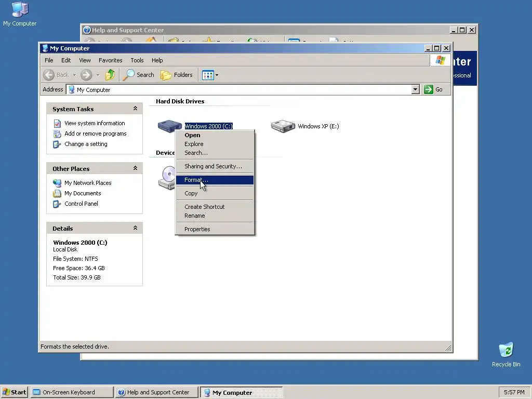Switch to Help and Support Center taskbar button
The height and width of the screenshot is (399, 532).
pyautogui.click(x=157, y=392)
